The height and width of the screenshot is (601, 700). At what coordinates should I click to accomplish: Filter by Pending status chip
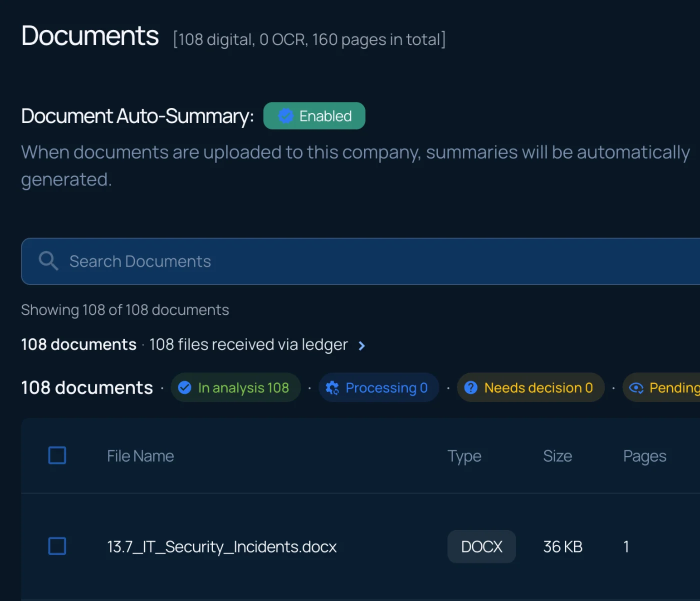tap(661, 387)
